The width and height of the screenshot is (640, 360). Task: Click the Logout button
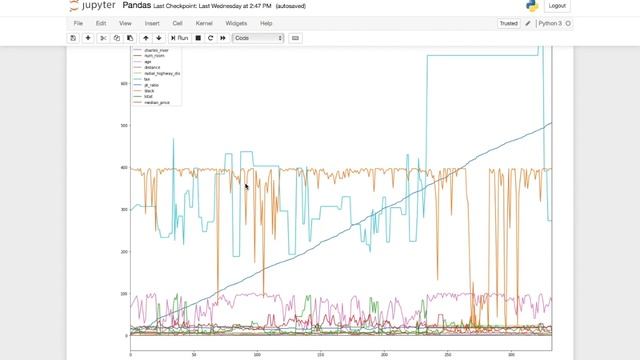tap(557, 6)
